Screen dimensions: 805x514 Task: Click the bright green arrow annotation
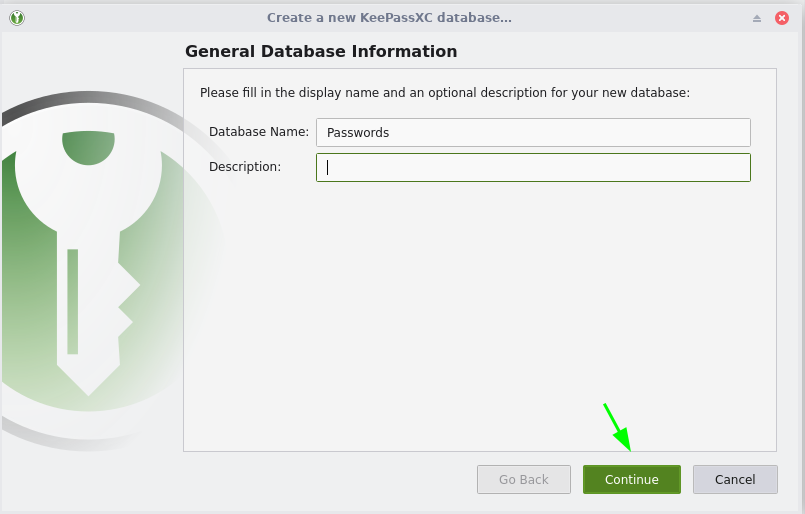point(617,427)
